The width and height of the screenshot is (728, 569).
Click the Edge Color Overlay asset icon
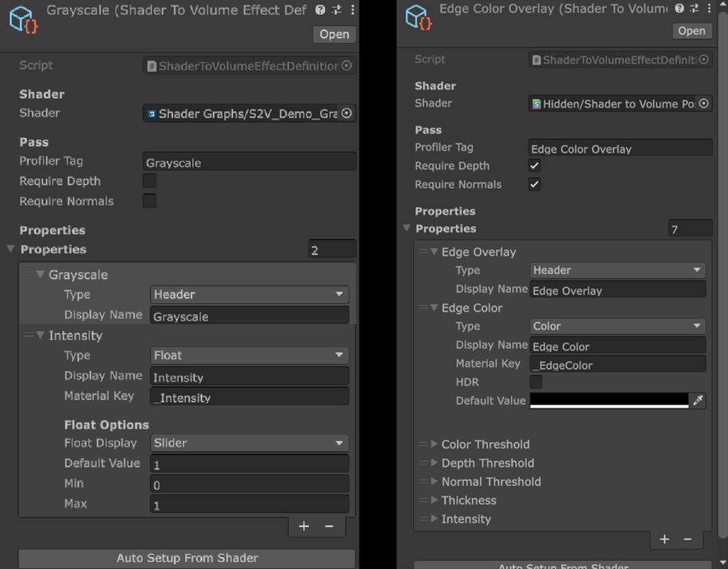(418, 18)
